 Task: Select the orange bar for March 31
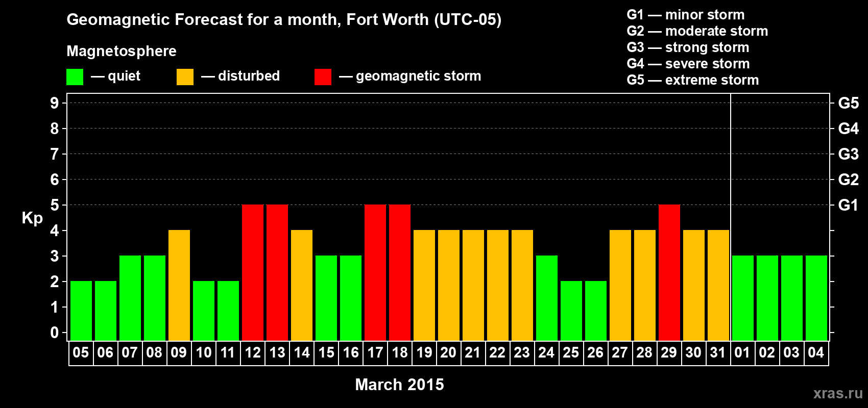coord(718,286)
